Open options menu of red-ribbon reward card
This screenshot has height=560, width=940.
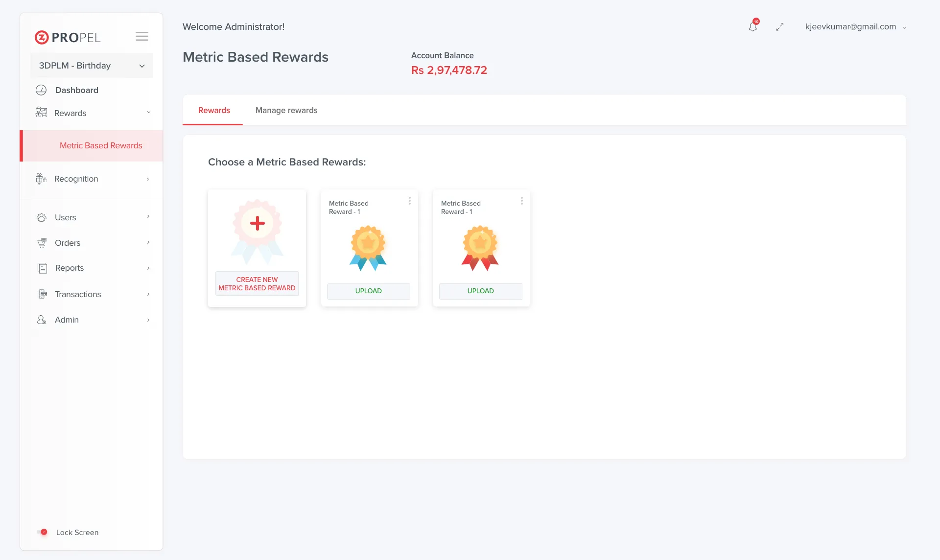tap(522, 201)
